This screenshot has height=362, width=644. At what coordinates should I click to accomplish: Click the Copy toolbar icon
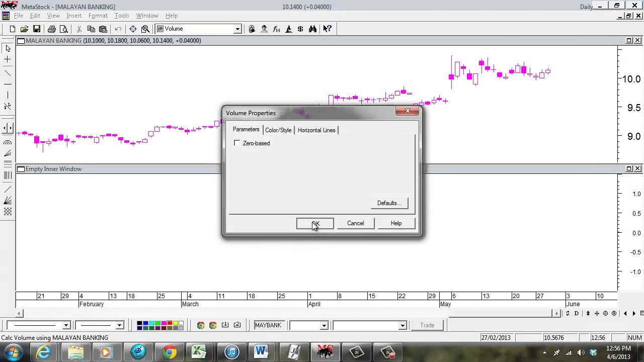[91, 29]
